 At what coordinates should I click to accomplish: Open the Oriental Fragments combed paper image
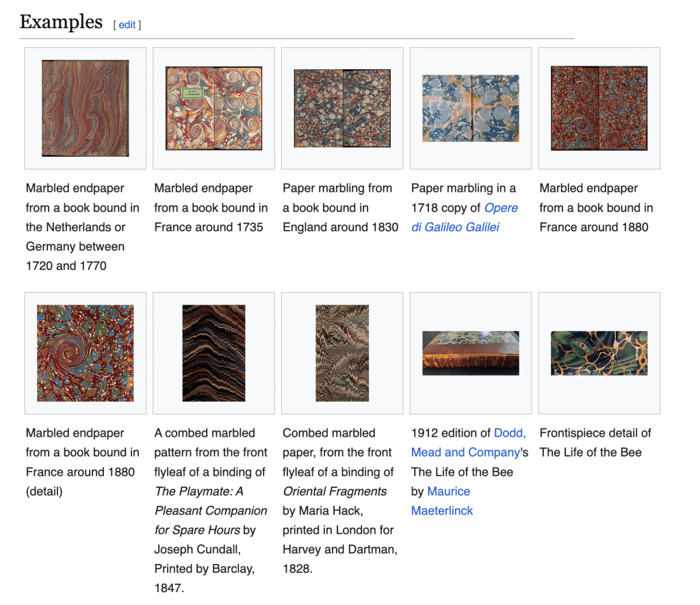[342, 353]
